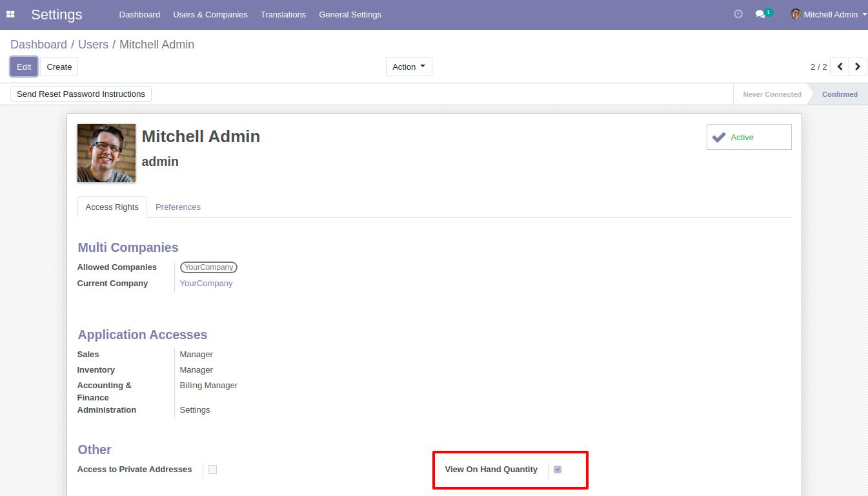Click the Inventory Manager value
This screenshot has width=868, height=496.
196,370
